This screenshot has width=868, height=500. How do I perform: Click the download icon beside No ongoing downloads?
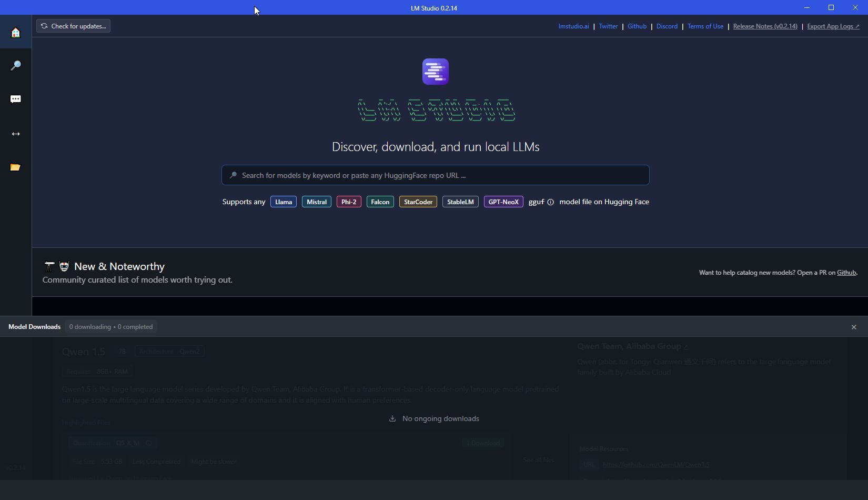(x=392, y=419)
